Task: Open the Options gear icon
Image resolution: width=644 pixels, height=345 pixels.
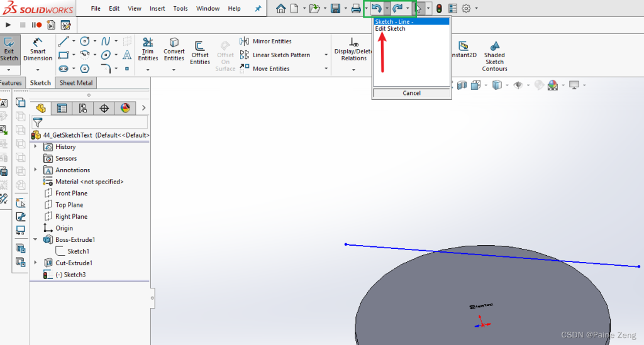Action: 466,8
